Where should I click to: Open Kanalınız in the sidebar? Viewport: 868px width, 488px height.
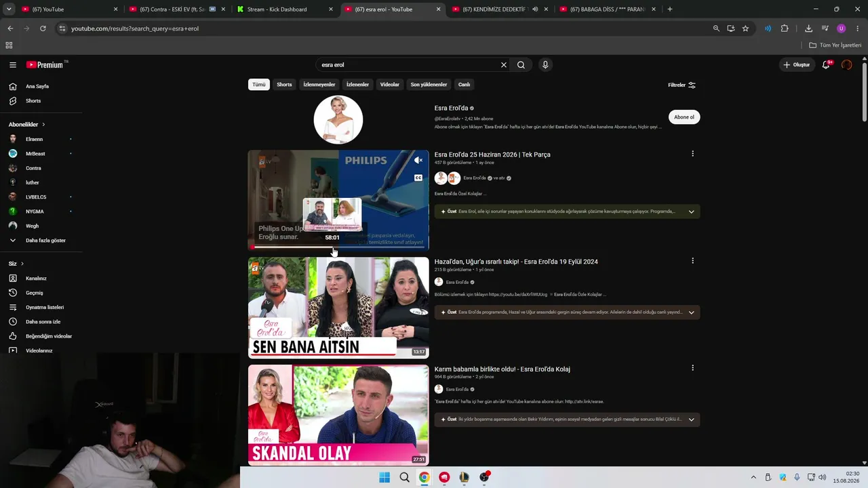41,279
